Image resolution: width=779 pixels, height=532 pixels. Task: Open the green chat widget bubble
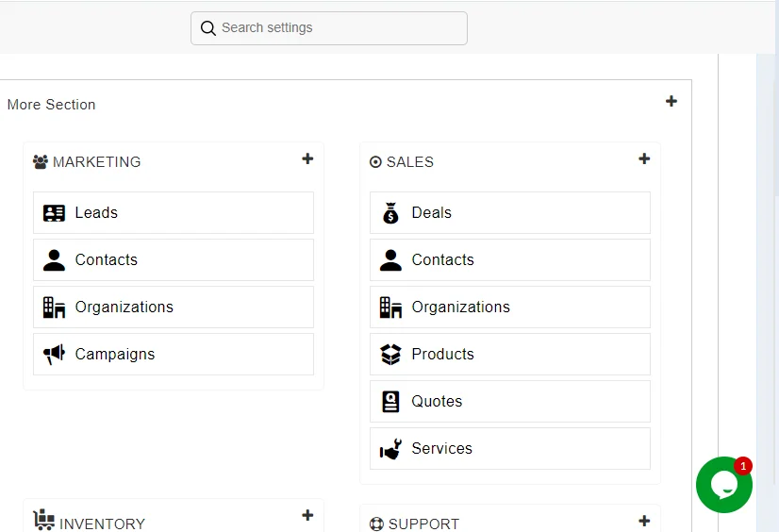click(x=723, y=485)
